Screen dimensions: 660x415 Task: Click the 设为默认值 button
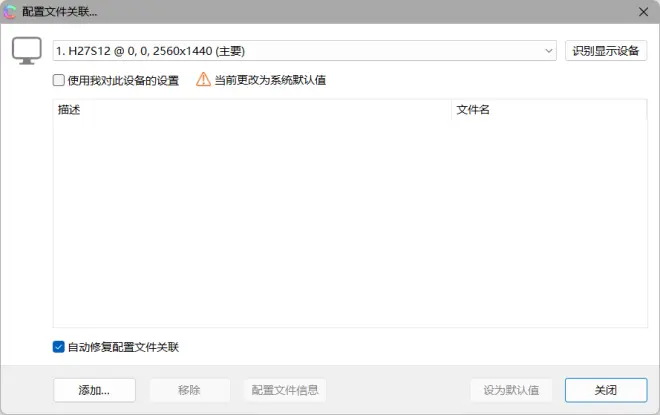(x=511, y=390)
